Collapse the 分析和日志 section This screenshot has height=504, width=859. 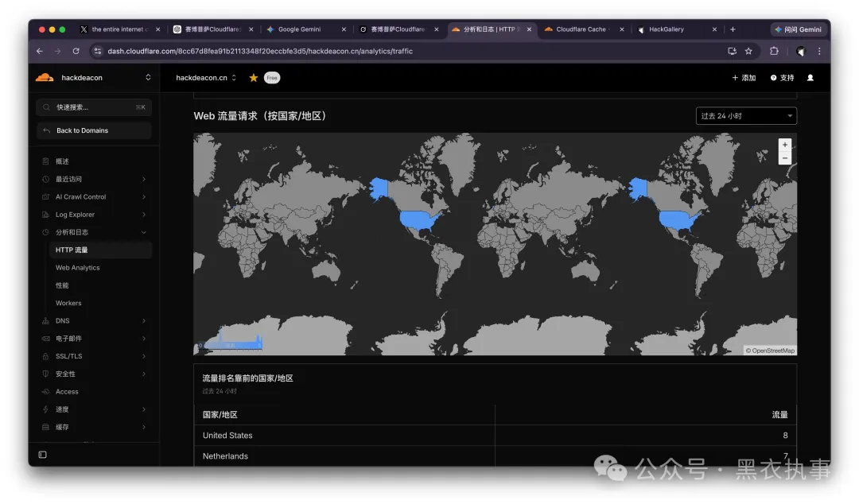pyautogui.click(x=94, y=232)
